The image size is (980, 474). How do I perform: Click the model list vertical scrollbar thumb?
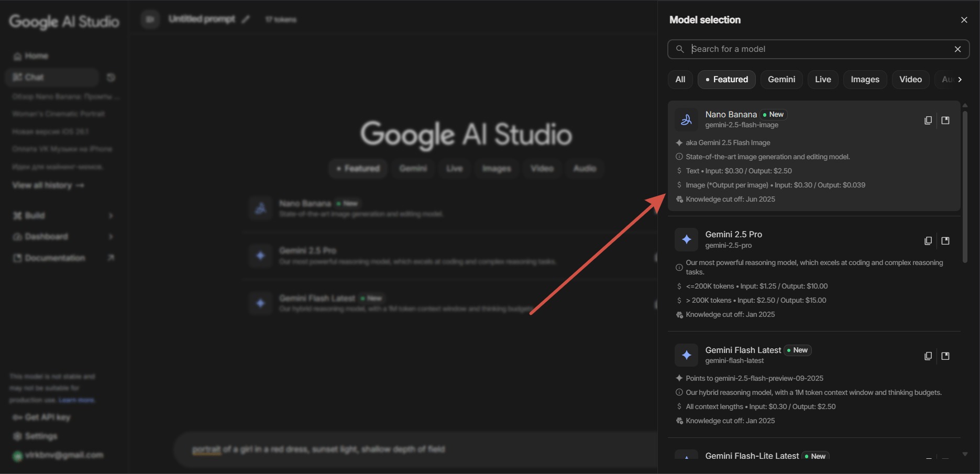click(965, 186)
